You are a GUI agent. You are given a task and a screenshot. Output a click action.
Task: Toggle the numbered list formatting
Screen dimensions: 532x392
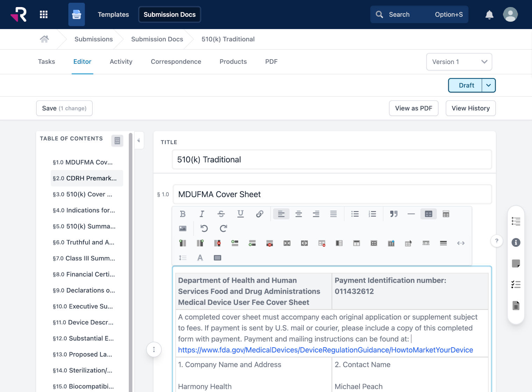point(372,214)
